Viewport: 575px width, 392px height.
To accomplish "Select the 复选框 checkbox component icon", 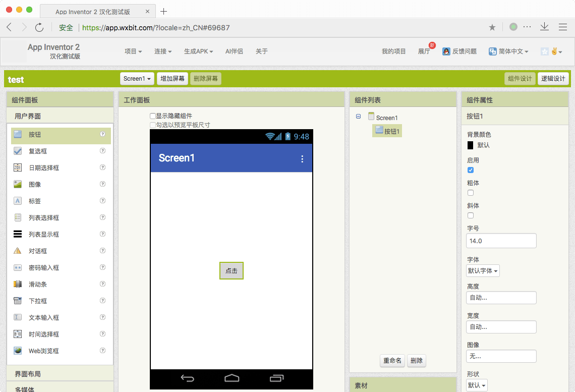I will pos(18,151).
